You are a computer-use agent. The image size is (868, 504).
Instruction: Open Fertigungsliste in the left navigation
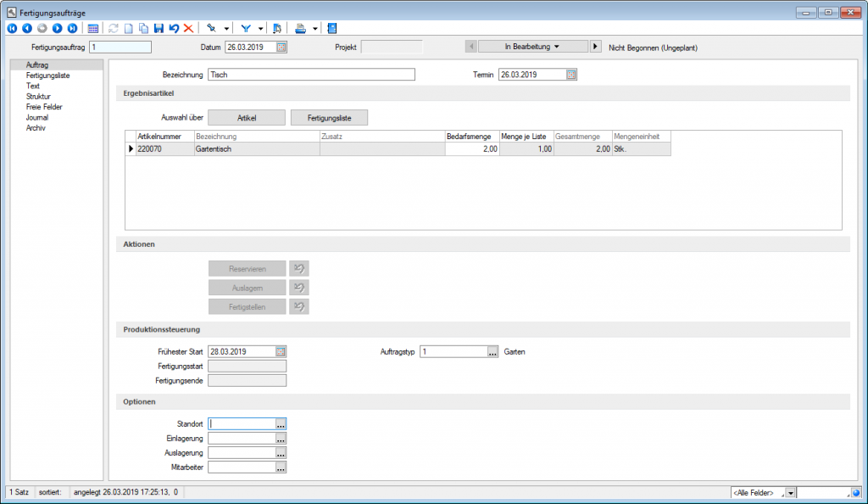point(47,76)
